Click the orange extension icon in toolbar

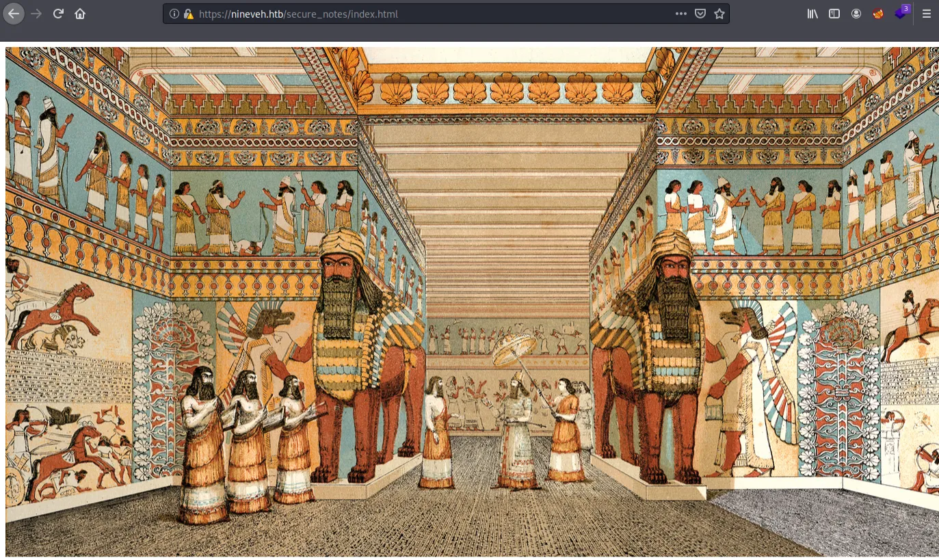pos(878,14)
